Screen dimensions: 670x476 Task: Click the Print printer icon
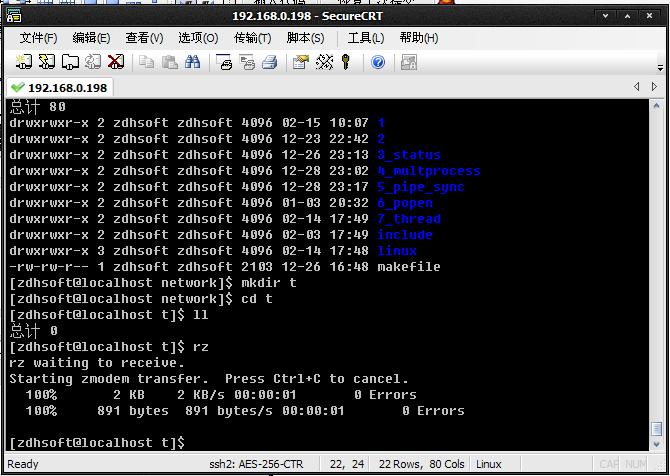coord(270,62)
